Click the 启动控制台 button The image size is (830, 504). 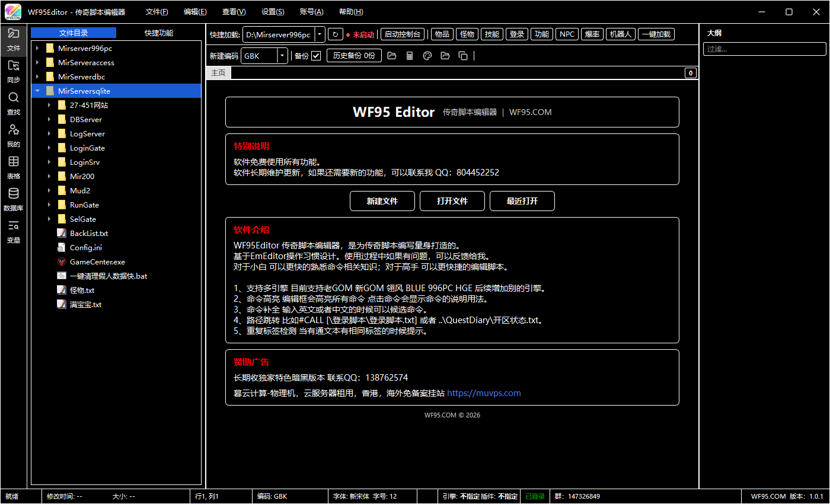pos(403,34)
